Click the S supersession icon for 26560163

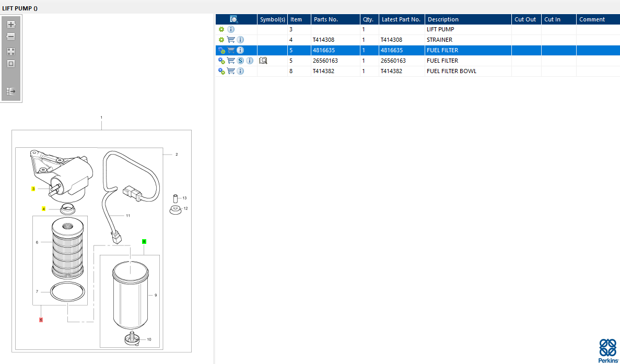[240, 61]
